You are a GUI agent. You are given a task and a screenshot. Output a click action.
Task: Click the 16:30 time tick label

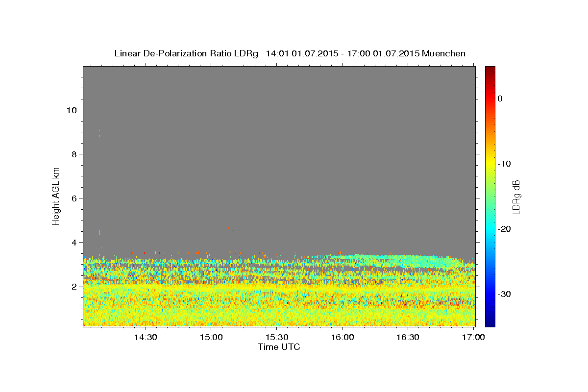tap(408, 338)
